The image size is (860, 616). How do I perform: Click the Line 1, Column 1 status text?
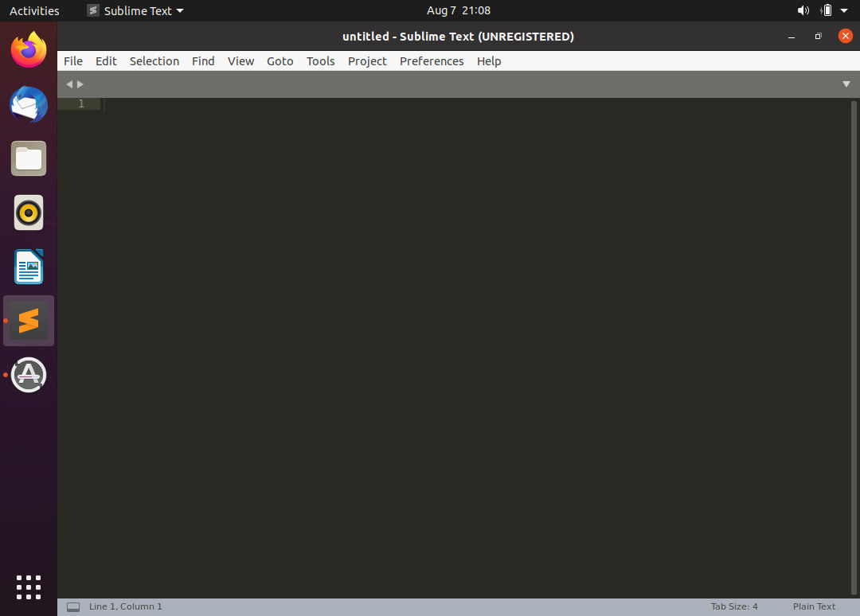pyautogui.click(x=126, y=606)
